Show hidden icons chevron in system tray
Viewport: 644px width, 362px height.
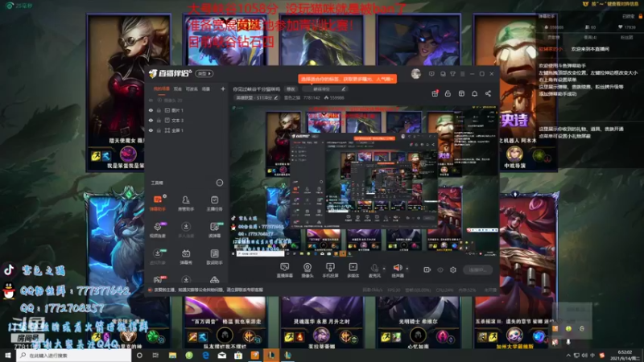tap(568, 356)
